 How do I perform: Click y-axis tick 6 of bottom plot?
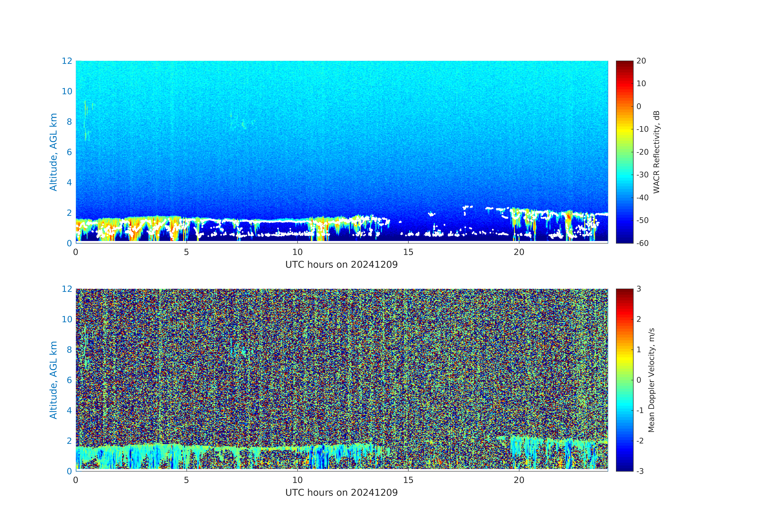[x=69, y=380]
